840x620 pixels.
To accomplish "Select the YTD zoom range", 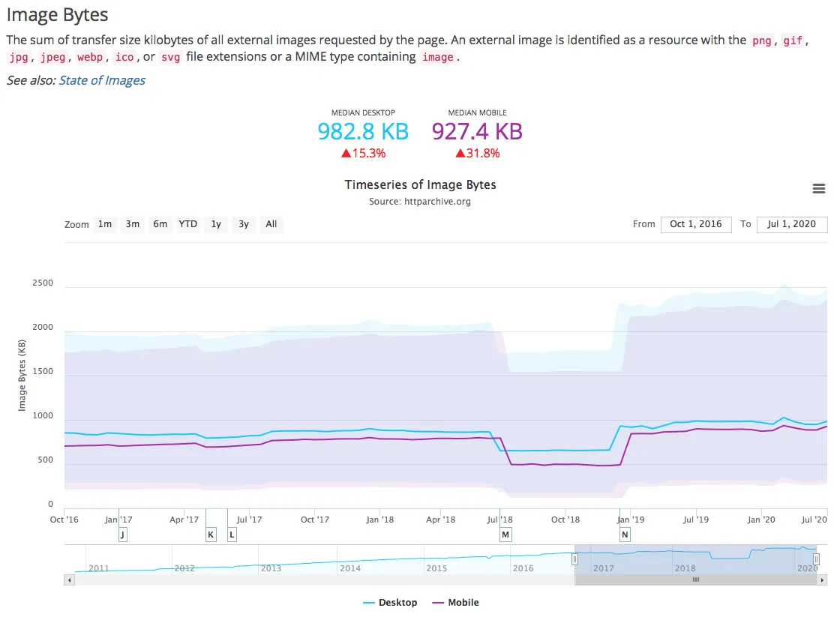I will click(188, 224).
